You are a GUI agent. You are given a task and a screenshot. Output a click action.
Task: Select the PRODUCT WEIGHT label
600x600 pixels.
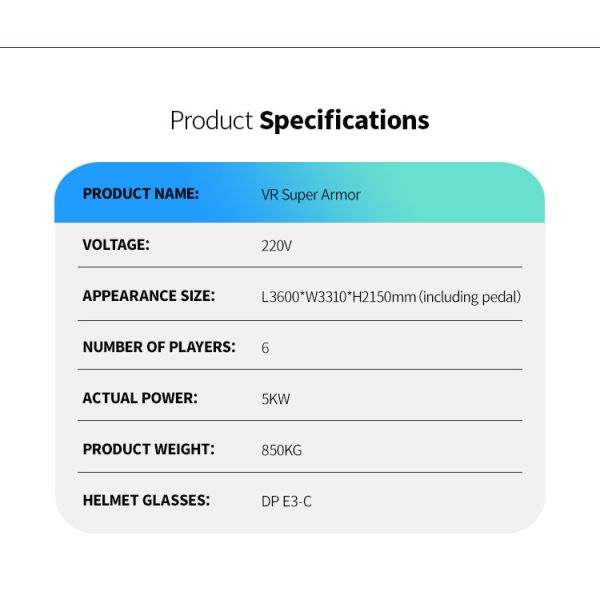tap(148, 449)
